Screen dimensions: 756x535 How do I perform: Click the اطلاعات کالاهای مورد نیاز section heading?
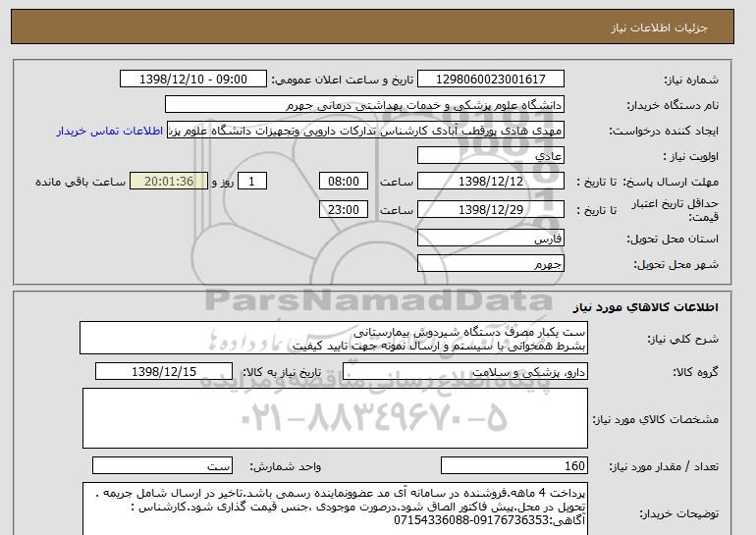pos(645,307)
